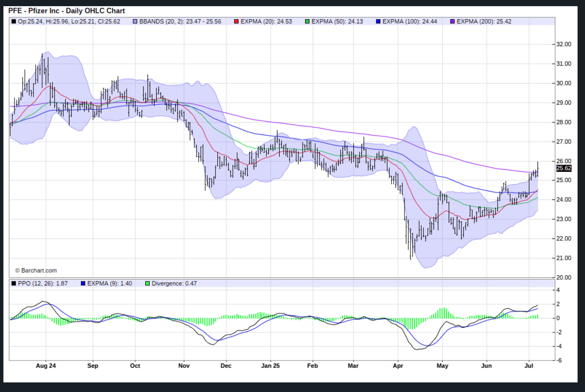Click the highlighted 25.62 current price label

(564, 168)
